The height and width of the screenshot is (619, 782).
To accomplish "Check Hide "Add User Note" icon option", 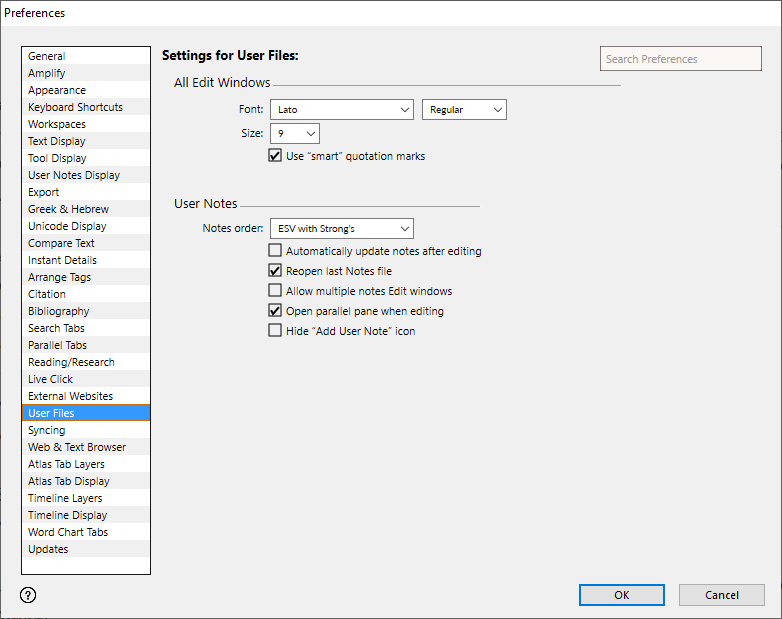I will pos(275,331).
